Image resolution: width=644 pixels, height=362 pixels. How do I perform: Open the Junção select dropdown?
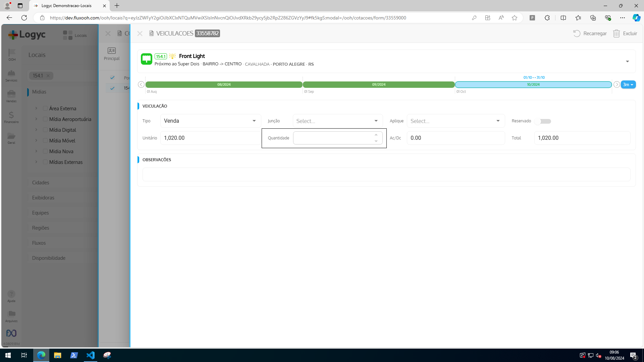point(337,121)
